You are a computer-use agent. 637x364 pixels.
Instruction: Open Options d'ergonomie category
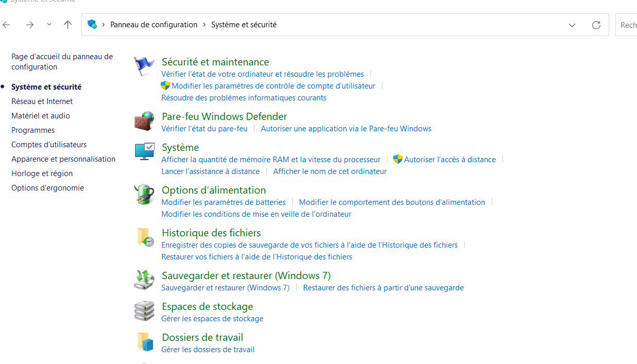(47, 188)
